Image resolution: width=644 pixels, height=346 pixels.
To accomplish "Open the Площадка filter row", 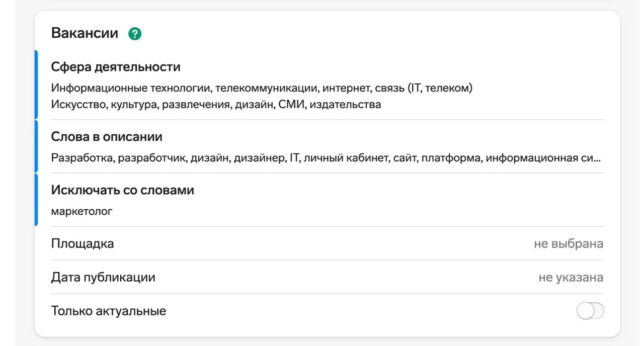I will [83, 244].
